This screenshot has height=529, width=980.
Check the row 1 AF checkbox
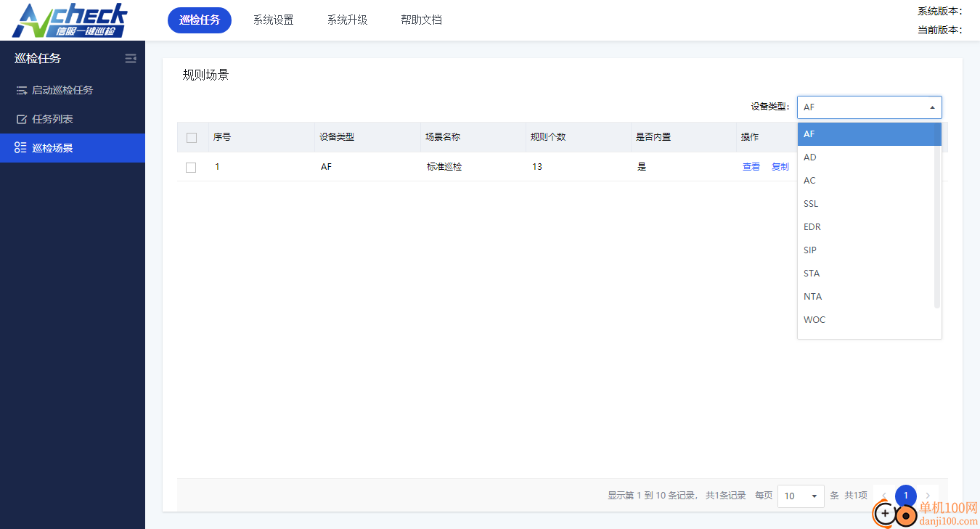[x=191, y=168]
